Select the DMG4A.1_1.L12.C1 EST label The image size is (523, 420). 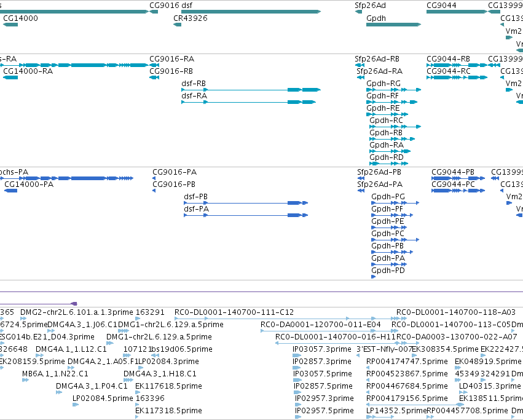[x=71, y=349]
